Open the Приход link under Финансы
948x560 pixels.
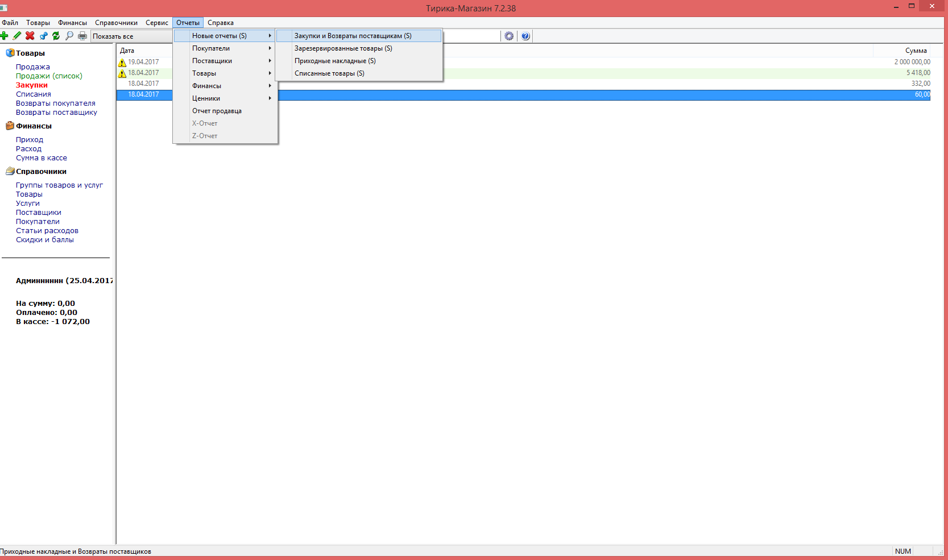[x=30, y=140]
